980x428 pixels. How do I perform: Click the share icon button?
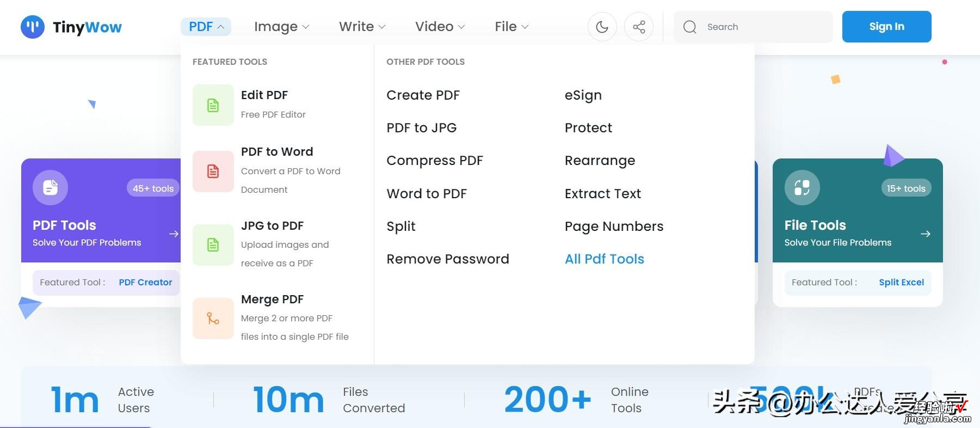[639, 27]
